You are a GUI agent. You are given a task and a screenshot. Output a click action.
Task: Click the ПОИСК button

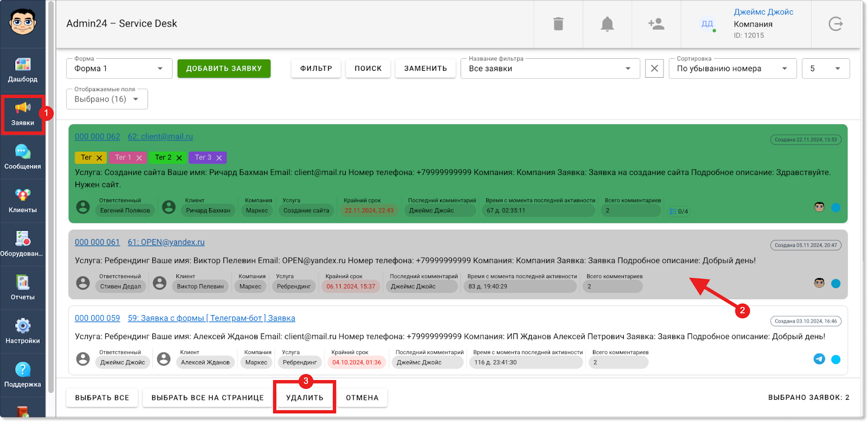(x=368, y=68)
